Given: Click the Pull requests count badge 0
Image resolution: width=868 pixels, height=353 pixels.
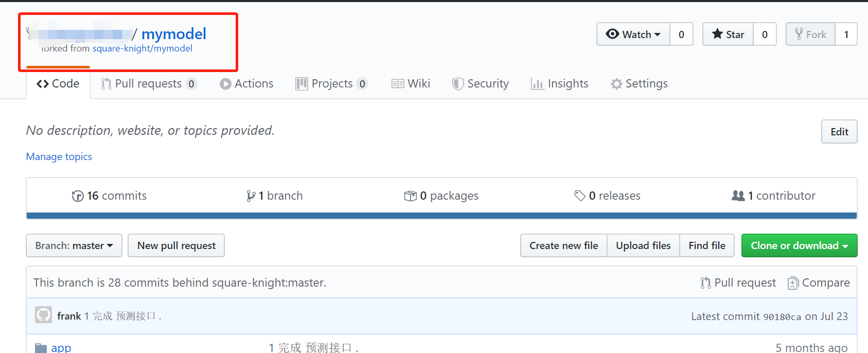Looking at the screenshot, I should click(191, 84).
